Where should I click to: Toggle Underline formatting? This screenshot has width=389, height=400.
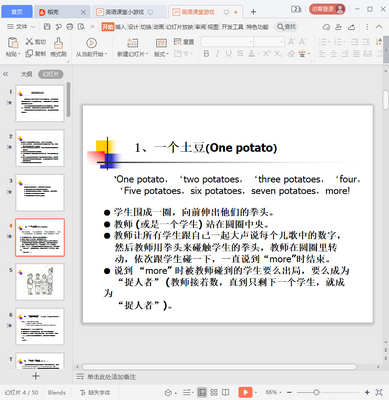click(229, 53)
